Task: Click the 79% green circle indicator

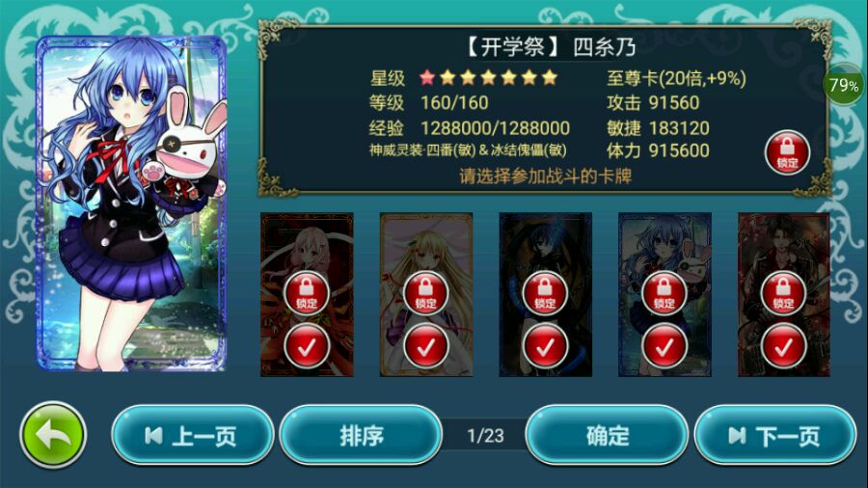Action: click(x=844, y=85)
